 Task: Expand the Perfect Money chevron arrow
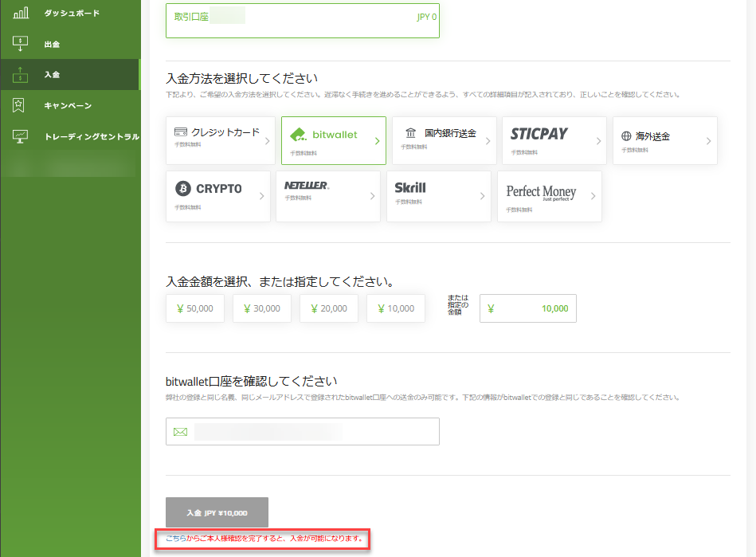pyautogui.click(x=593, y=197)
